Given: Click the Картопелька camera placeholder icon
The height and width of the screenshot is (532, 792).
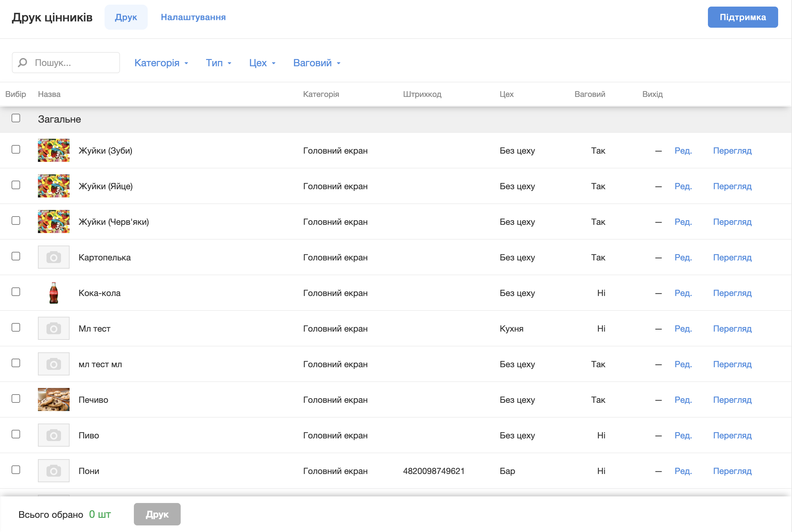Looking at the screenshot, I should [54, 257].
